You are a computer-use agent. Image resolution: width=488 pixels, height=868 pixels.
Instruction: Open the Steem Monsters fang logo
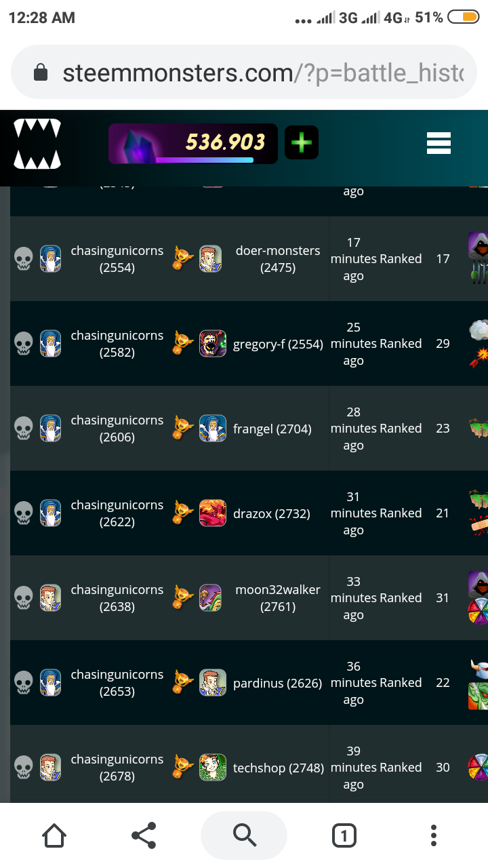pos(37,144)
